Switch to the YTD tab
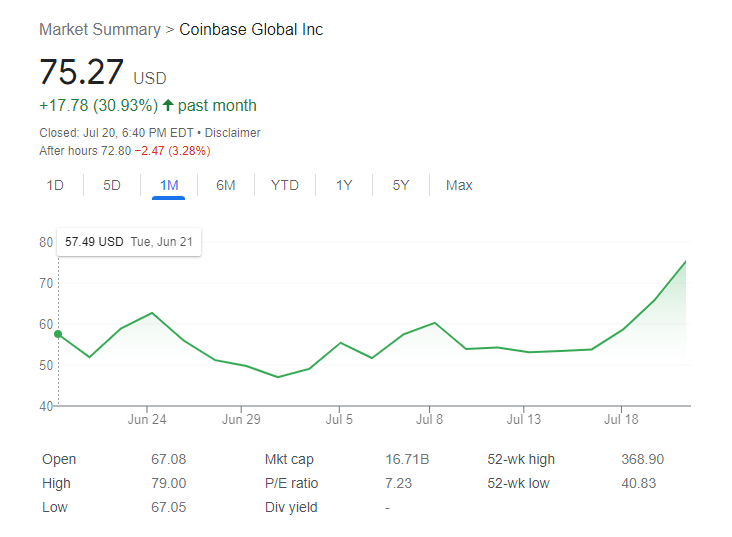The width and height of the screenshot is (732, 537). point(285,185)
